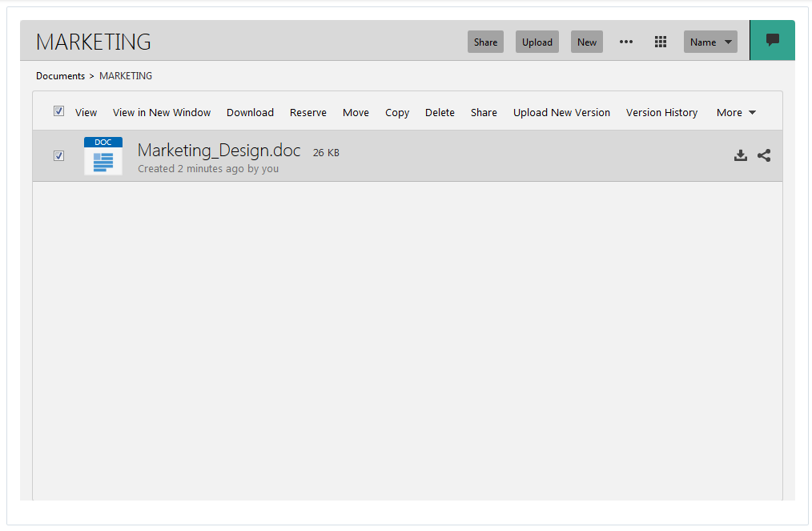Click the New button
The width and height of the screenshot is (812, 531).
point(587,42)
